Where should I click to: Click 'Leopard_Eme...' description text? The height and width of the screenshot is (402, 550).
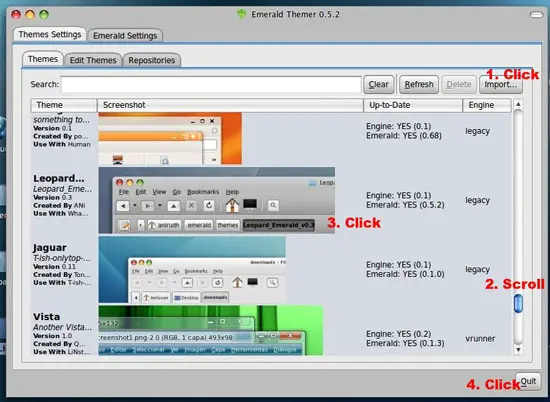(62, 189)
